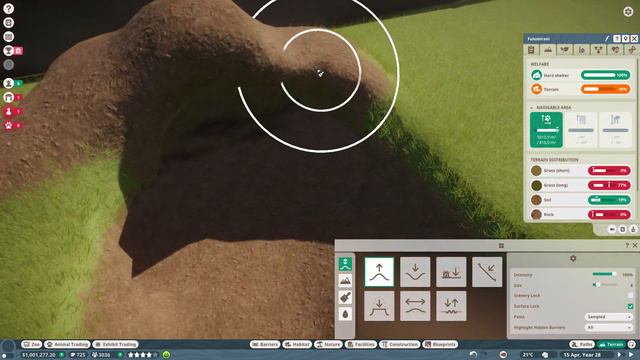Adjust the Size slider
Image resolution: width=640 pixels, height=360 pixels.
click(x=604, y=285)
